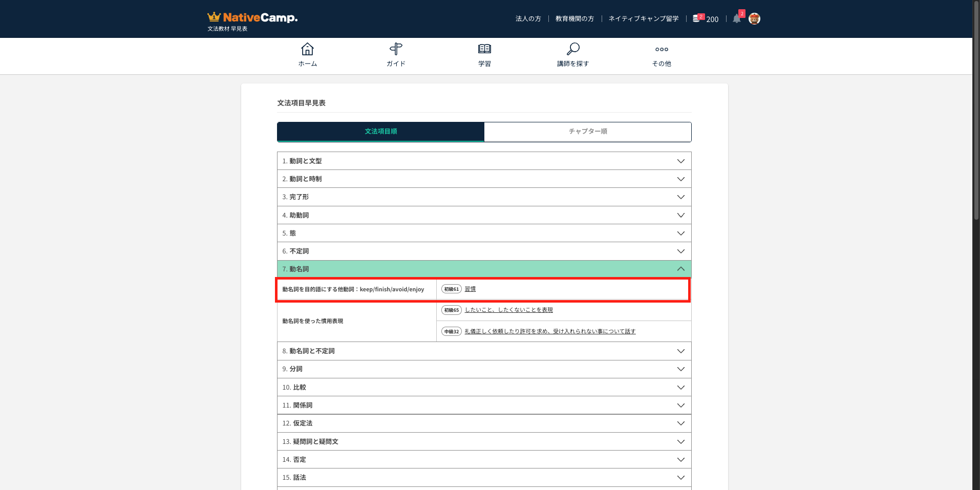Click the 講師を探す magnifier icon
Viewport: 980px width, 490px height.
[573, 49]
